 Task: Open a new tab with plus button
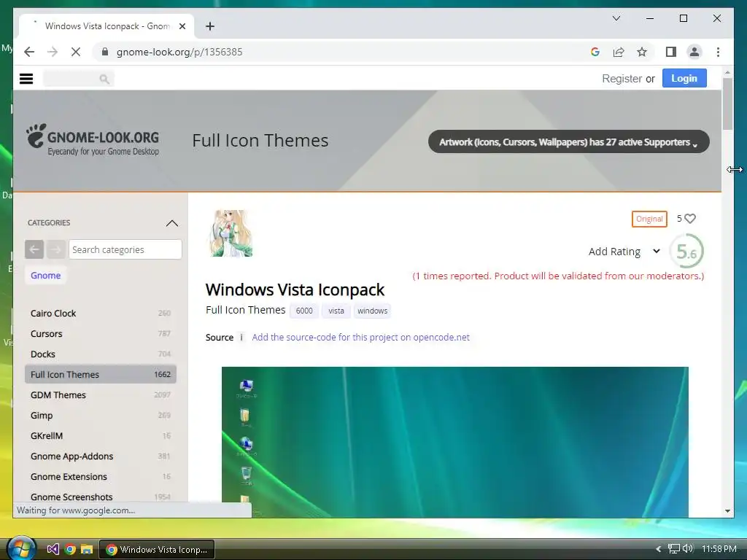pyautogui.click(x=210, y=26)
